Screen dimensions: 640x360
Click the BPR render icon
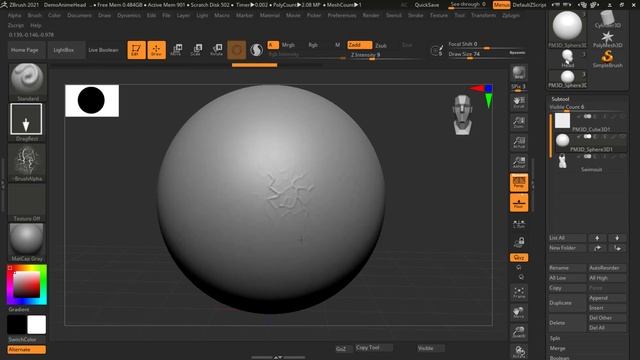point(519,73)
